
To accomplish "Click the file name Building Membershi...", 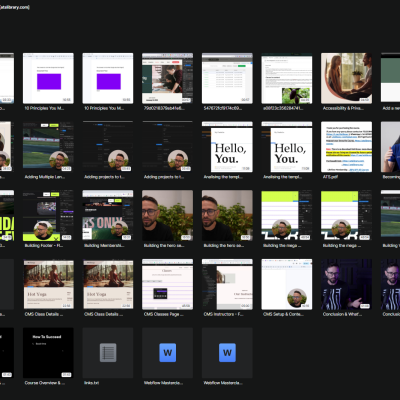I will 104,246.
